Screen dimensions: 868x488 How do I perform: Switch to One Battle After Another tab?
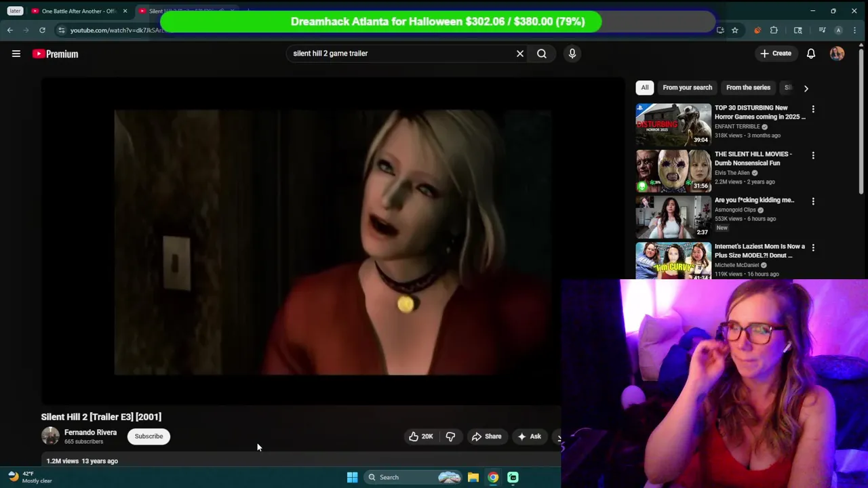pos(78,11)
